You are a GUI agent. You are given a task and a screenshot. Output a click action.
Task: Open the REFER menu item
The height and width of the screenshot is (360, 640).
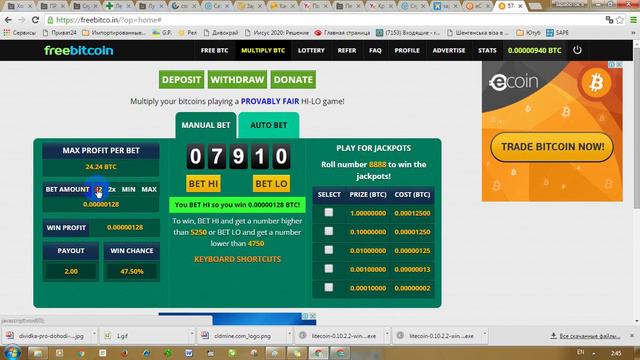(347, 50)
